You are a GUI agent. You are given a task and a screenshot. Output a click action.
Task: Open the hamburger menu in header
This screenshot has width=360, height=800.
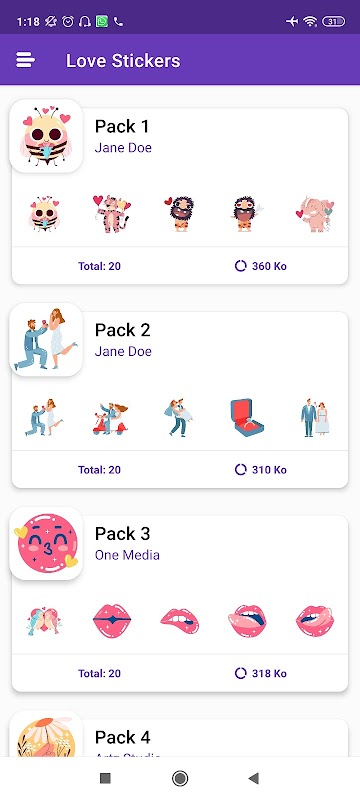[25, 60]
